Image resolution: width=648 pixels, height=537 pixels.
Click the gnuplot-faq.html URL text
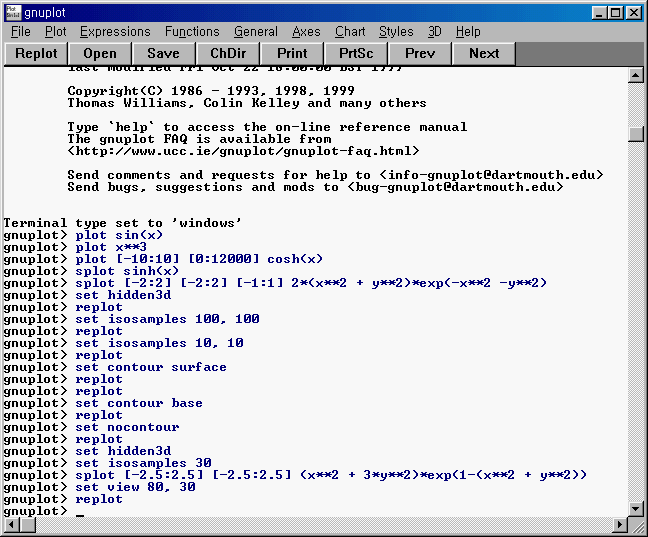pyautogui.click(x=243, y=151)
